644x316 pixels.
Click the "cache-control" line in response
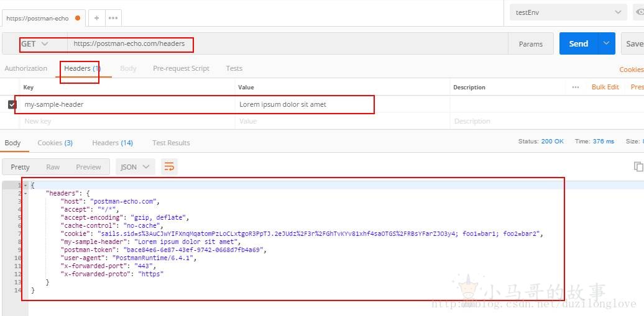tap(112, 225)
